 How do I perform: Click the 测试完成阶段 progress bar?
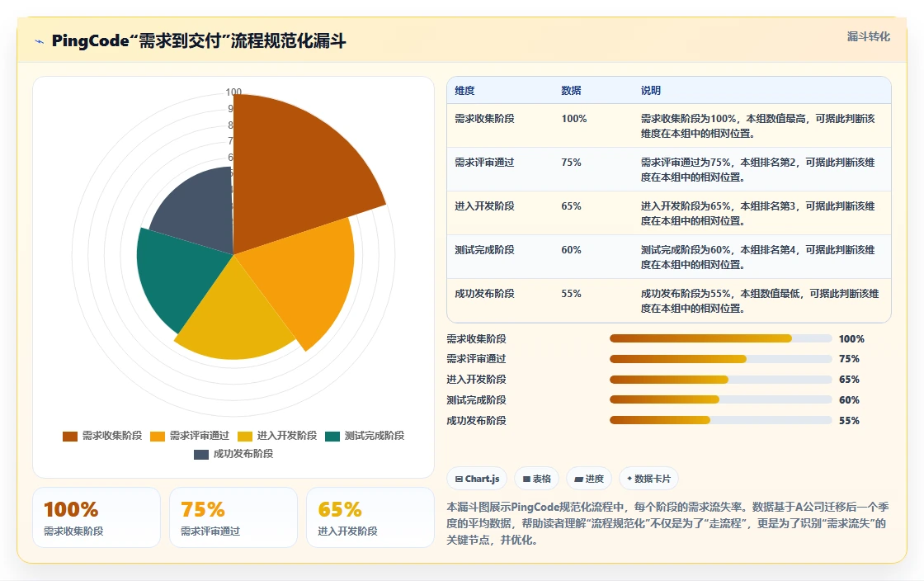tap(721, 399)
